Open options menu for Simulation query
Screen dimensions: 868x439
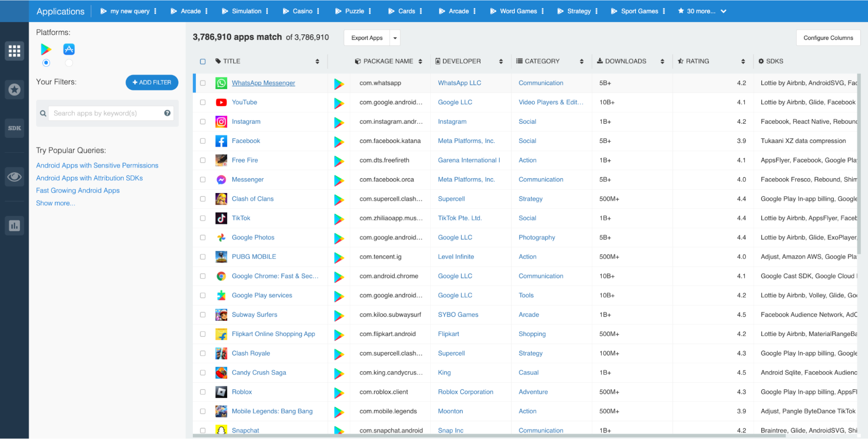pyautogui.click(x=267, y=11)
